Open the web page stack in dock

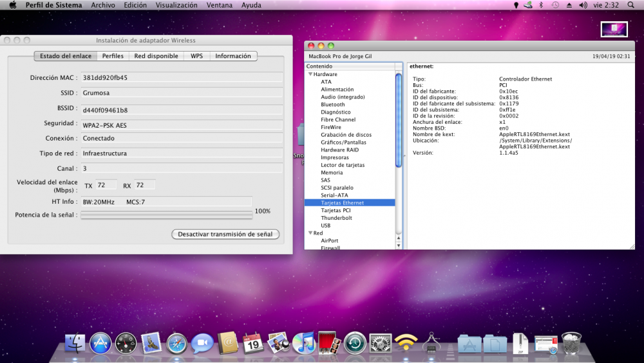546,344
